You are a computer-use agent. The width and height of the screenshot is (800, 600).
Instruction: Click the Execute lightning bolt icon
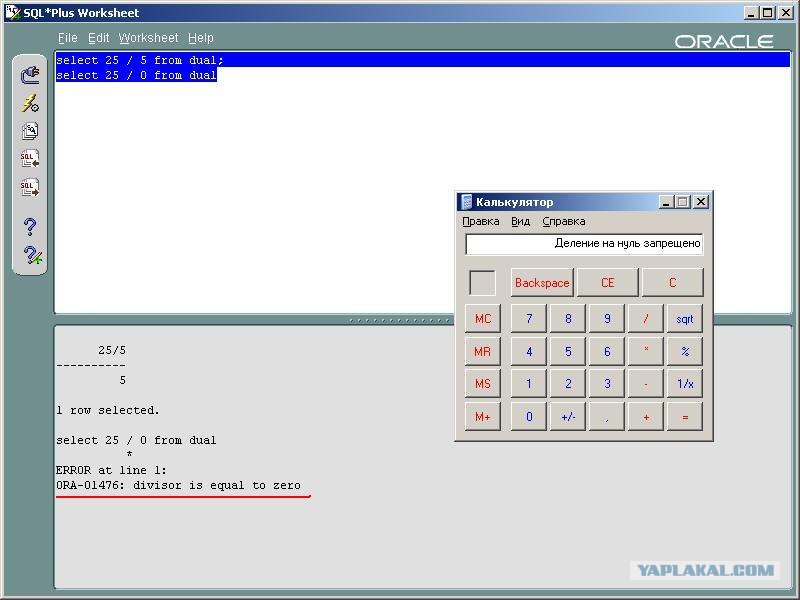click(30, 103)
